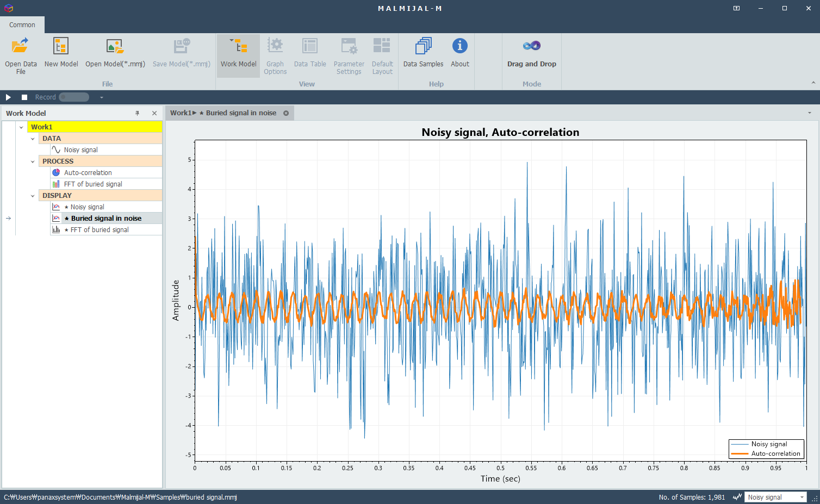
Task: Open Parameter Settings
Action: coord(349,55)
